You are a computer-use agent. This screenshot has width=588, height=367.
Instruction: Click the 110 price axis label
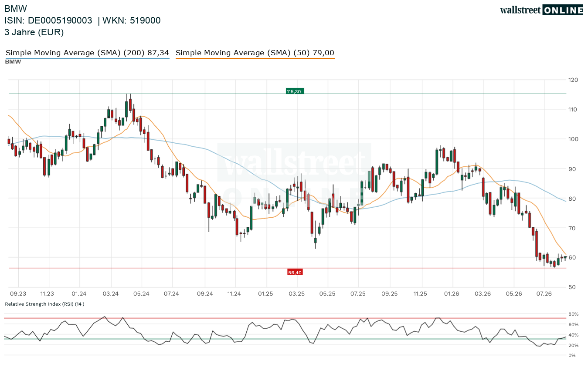[x=573, y=109]
